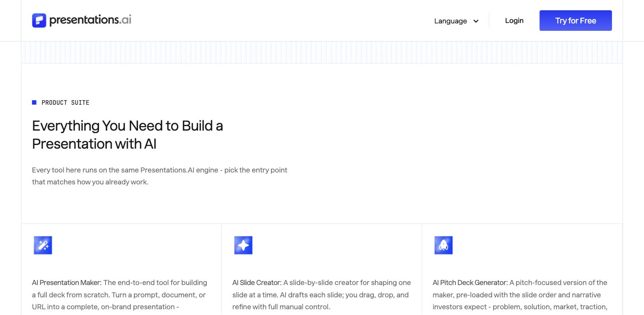Open the AI Presentation Maker title link
The height and width of the screenshot is (315, 644).
(x=67, y=283)
